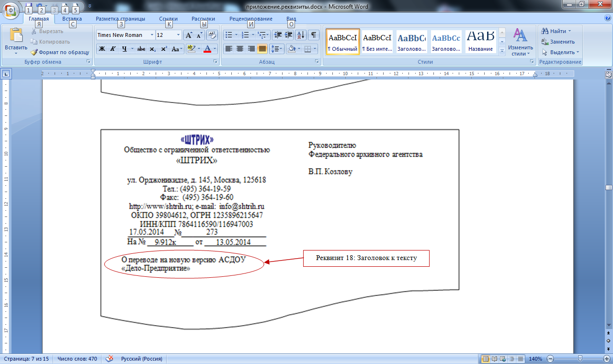Click the zoom out minus button
Viewport: 613px width, 364px height.
point(550,359)
